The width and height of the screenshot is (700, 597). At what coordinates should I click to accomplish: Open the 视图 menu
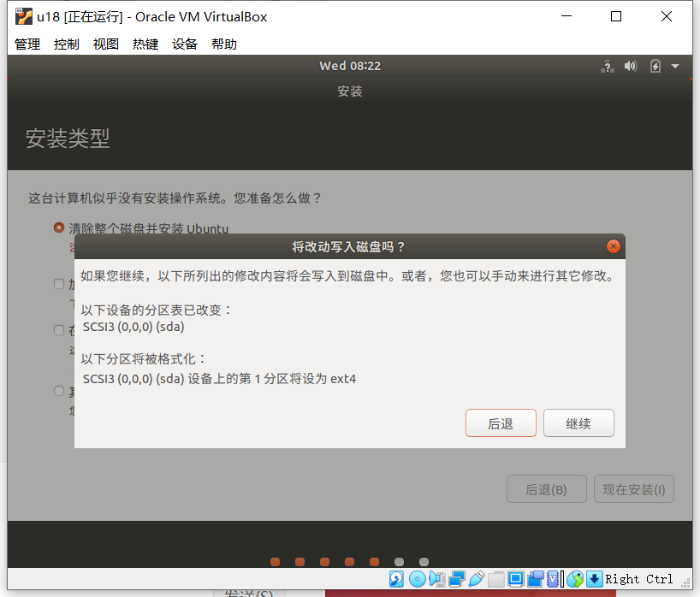click(x=106, y=44)
